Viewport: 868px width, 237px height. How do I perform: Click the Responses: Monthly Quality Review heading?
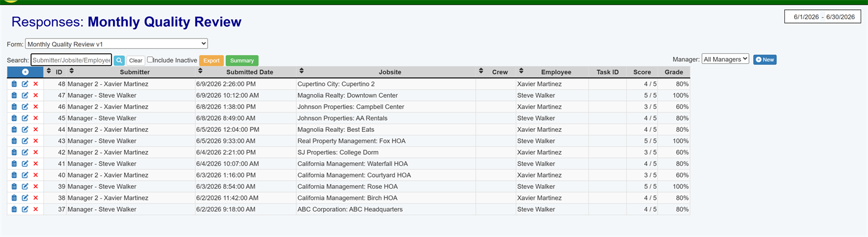pos(126,22)
